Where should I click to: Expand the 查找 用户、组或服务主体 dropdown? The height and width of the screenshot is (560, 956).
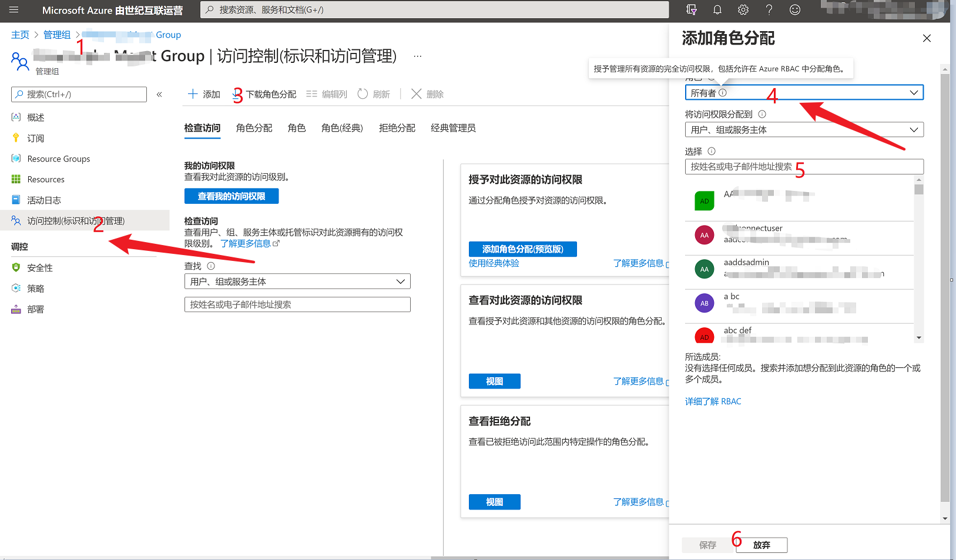click(297, 281)
